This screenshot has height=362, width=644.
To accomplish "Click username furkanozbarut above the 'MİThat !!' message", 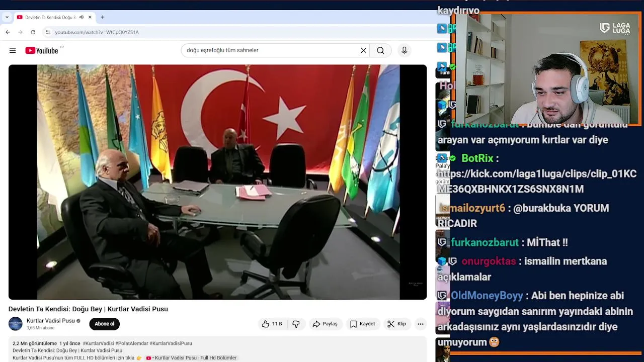I will [x=485, y=242].
